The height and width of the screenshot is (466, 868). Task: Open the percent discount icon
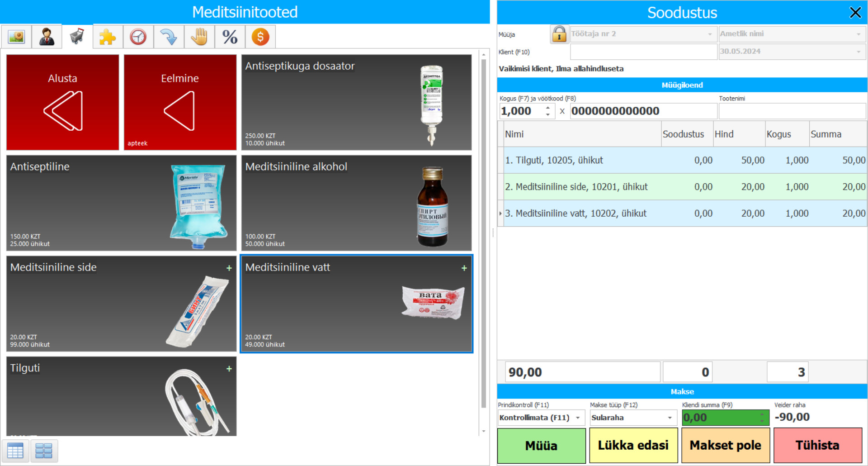(x=230, y=37)
